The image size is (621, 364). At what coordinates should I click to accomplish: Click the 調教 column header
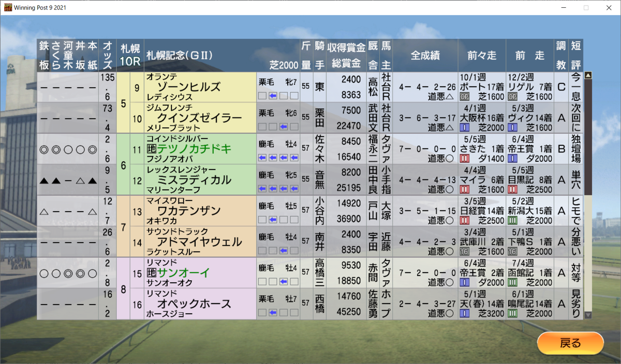(561, 55)
